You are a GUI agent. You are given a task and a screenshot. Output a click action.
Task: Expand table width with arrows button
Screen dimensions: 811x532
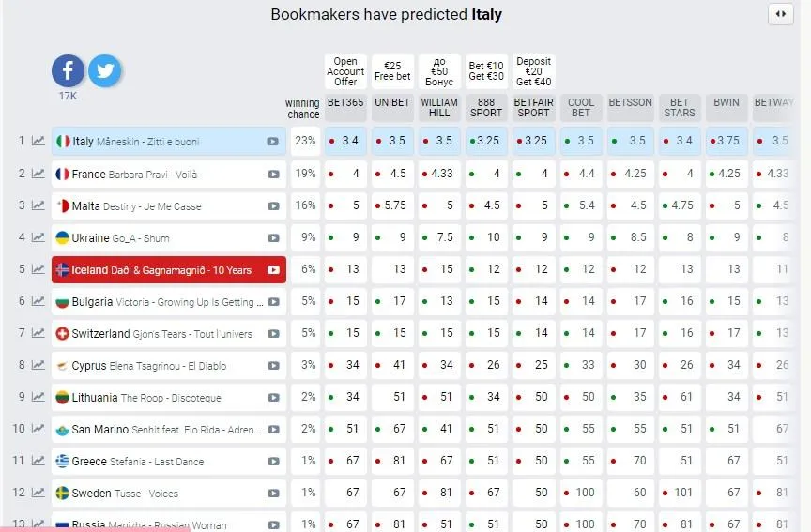780,14
